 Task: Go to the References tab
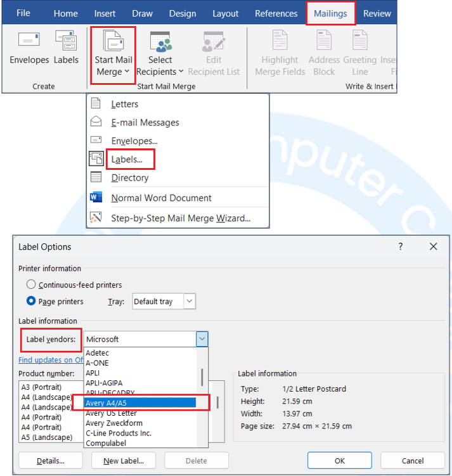276,13
